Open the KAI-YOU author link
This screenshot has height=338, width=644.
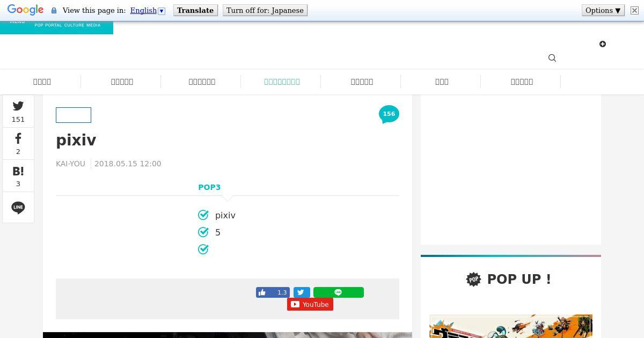(70, 164)
